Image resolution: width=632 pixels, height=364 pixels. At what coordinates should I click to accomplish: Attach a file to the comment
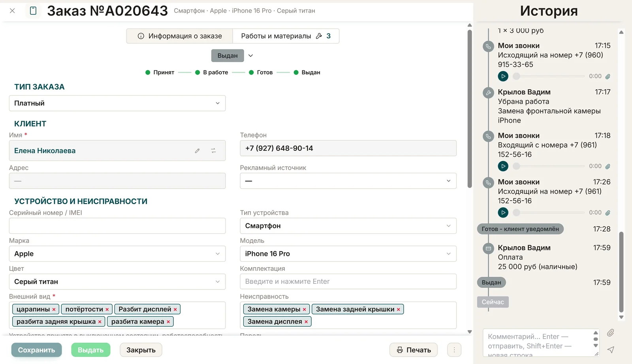[x=611, y=333]
